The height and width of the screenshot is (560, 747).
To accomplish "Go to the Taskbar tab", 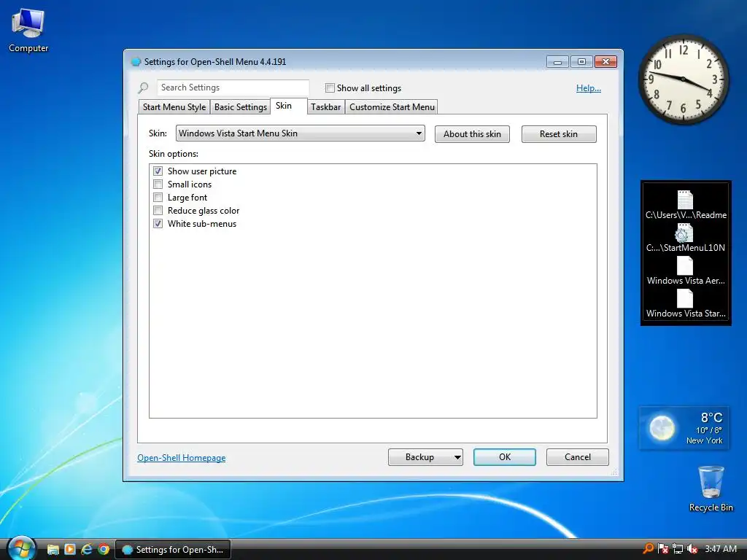I will pyautogui.click(x=326, y=106).
